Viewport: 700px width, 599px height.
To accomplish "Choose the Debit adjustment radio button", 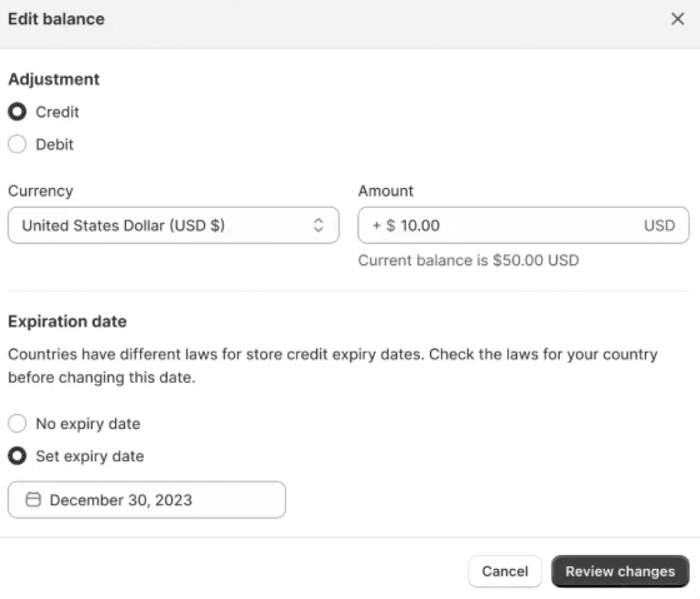I will coord(18,144).
